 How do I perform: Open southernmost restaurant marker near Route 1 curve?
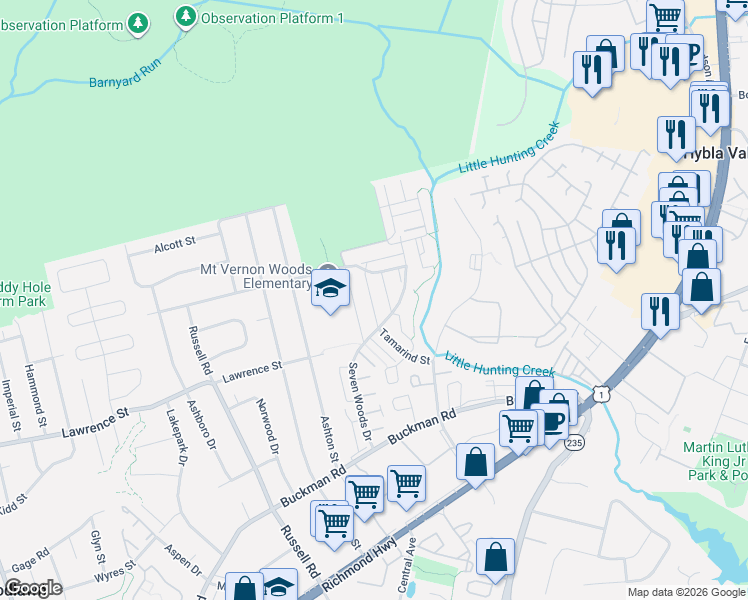(x=660, y=315)
